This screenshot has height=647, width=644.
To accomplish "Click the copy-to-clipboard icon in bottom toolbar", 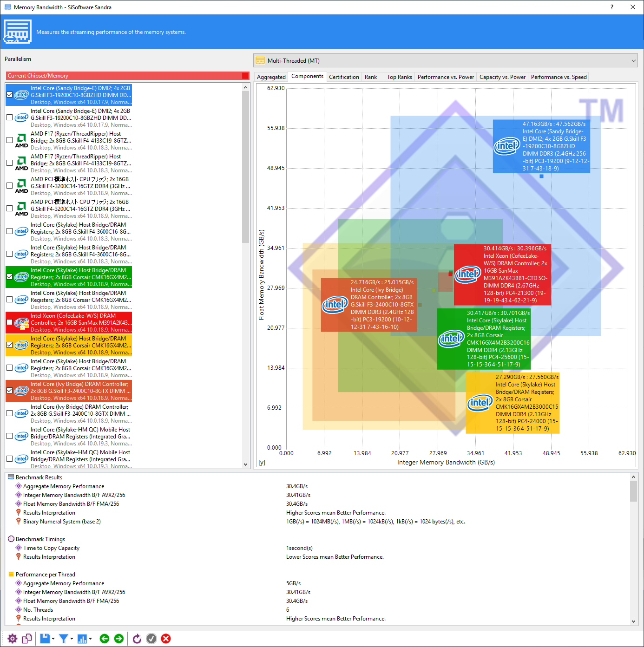I will (27, 639).
